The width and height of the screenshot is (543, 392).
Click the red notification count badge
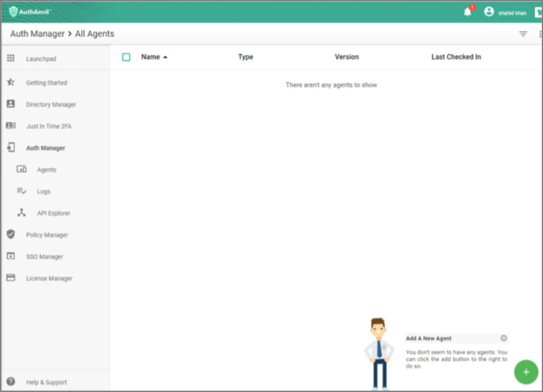tap(472, 7)
